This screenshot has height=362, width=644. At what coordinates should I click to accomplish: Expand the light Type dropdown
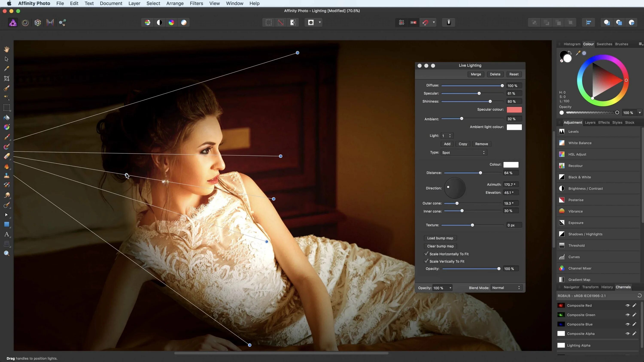pos(463,152)
